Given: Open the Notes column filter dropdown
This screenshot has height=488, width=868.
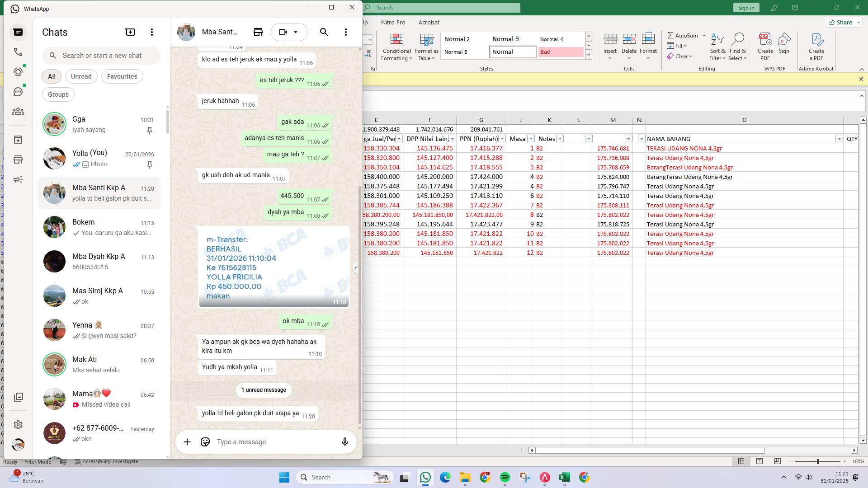Looking at the screenshot, I should pyautogui.click(x=560, y=139).
